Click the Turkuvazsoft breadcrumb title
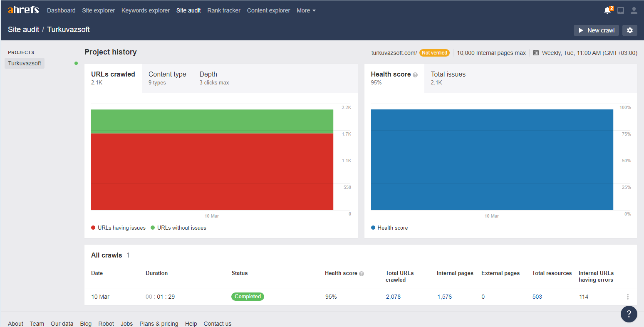Viewport: 644px width, 327px height. [x=68, y=30]
